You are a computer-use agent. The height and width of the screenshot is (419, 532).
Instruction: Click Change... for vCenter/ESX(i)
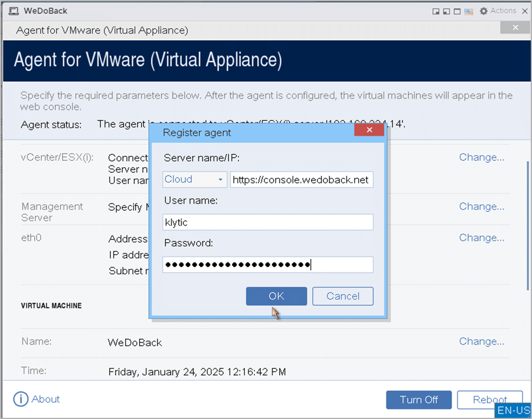482,157
